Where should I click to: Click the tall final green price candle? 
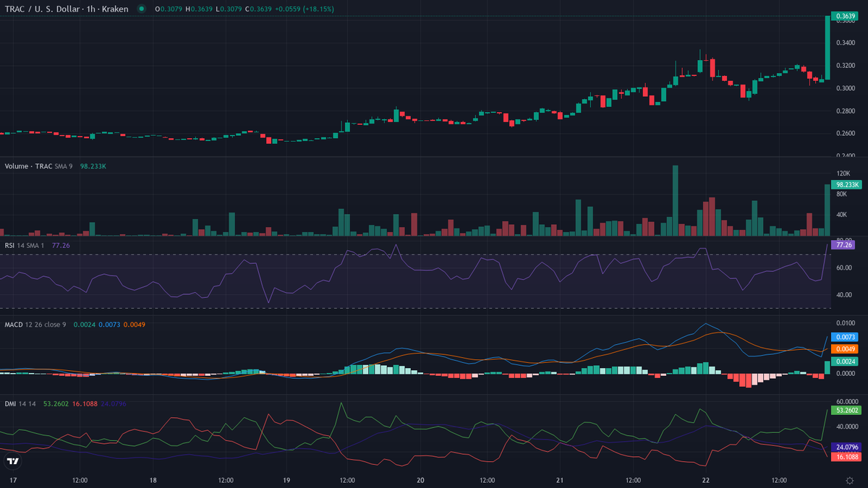(827, 47)
